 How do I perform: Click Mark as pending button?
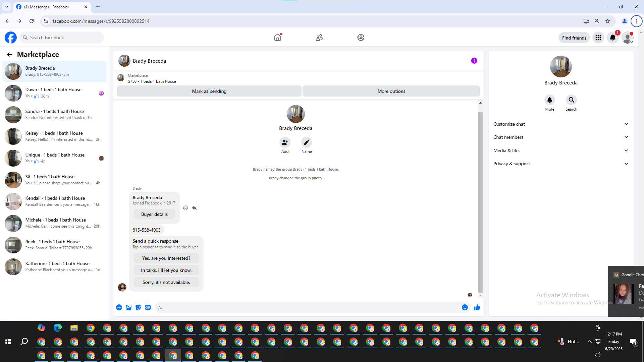point(209,91)
